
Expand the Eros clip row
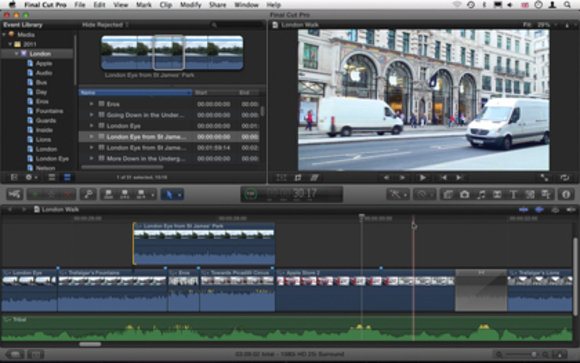pos(91,104)
